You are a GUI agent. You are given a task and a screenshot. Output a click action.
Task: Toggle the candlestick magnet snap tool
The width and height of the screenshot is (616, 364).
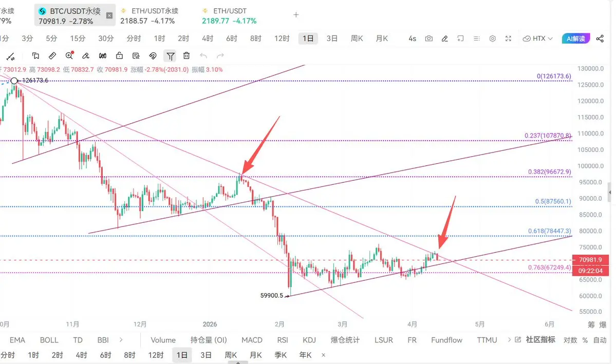[103, 56]
